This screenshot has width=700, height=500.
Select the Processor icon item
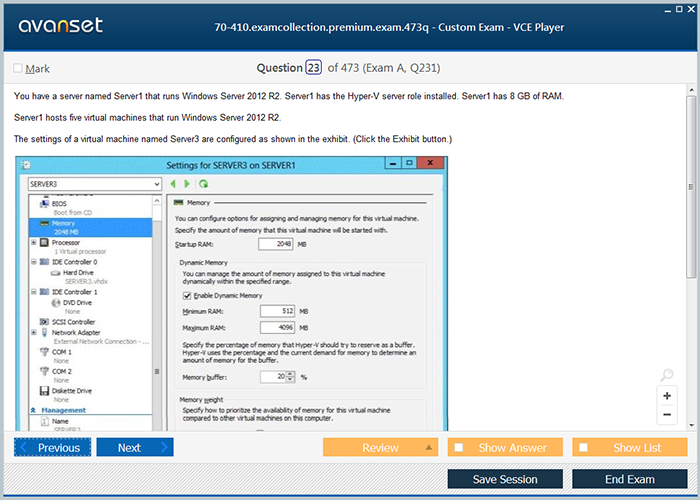[44, 242]
